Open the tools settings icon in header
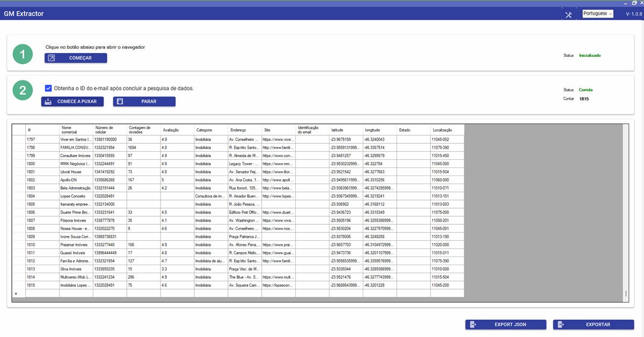Viewport: 644px width, 337px height. [x=568, y=14]
